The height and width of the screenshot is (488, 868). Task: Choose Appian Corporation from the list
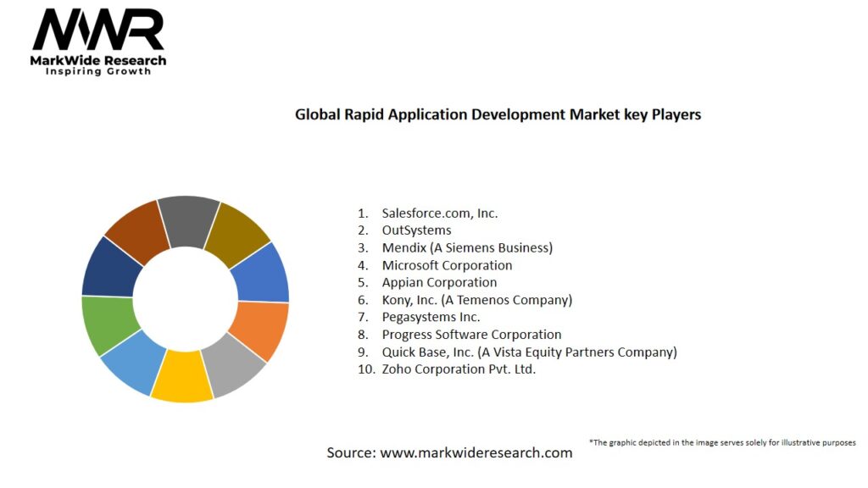[x=439, y=282]
